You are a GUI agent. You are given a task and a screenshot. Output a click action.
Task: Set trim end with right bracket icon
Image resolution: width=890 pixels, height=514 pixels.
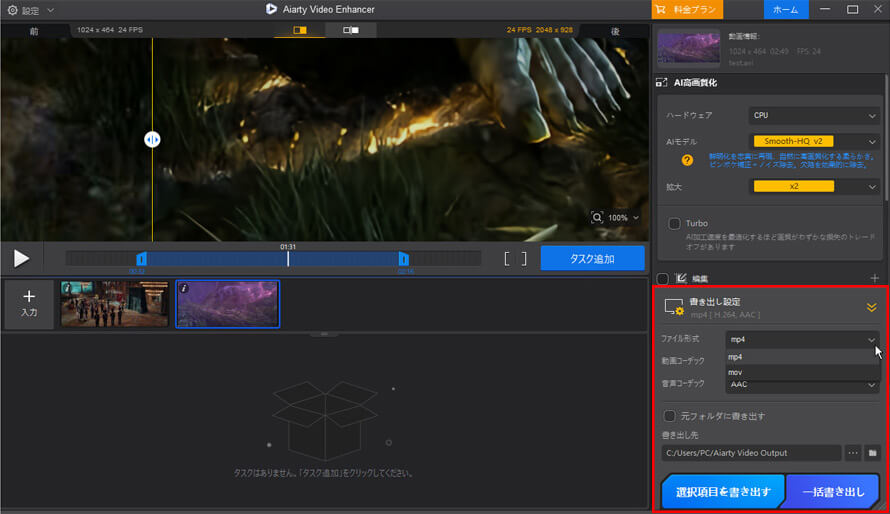click(x=524, y=259)
